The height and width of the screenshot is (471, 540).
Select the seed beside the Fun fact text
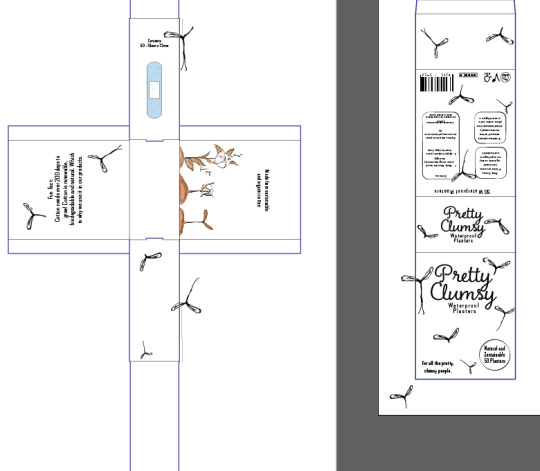105,159
